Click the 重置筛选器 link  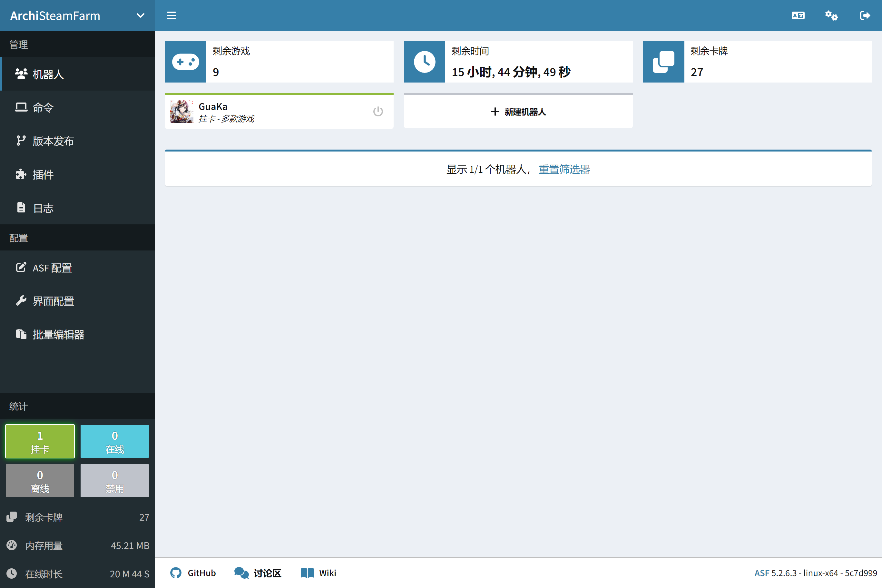[x=564, y=169]
